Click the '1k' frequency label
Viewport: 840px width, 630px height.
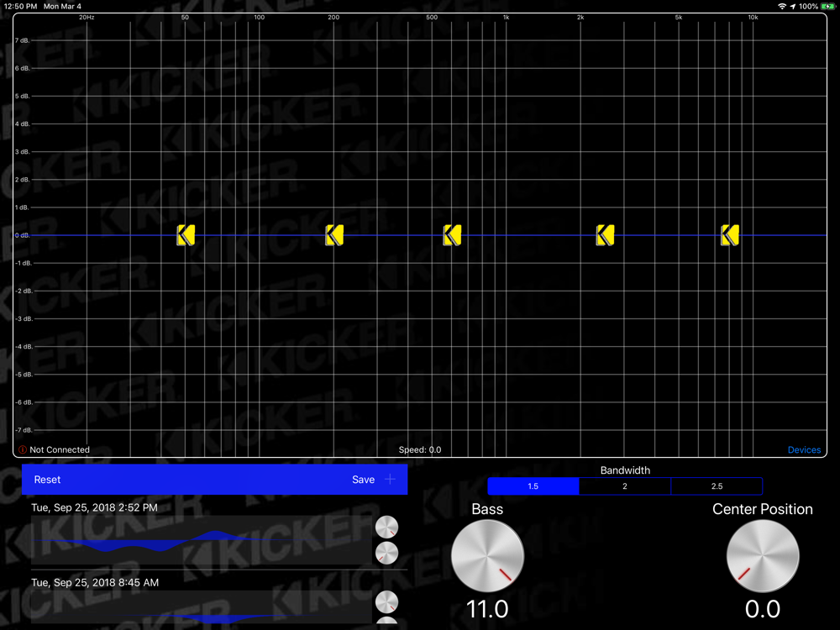point(506,17)
